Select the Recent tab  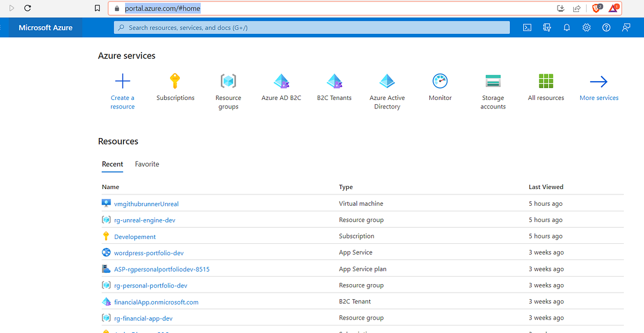[x=112, y=164]
